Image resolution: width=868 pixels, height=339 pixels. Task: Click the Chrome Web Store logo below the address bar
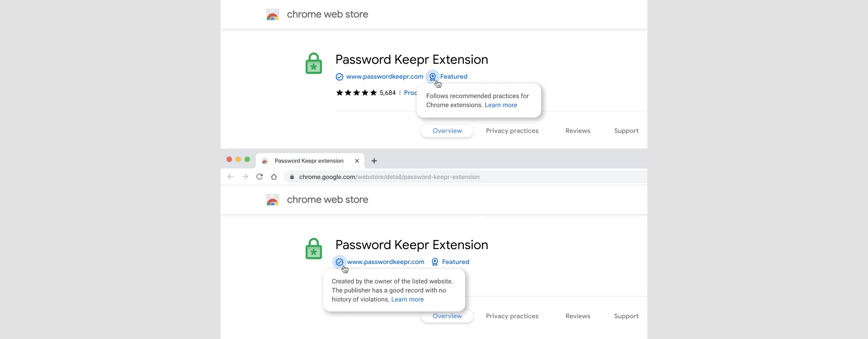[273, 200]
